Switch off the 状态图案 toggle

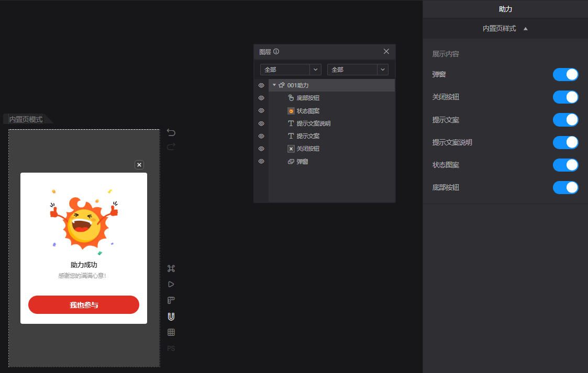565,165
